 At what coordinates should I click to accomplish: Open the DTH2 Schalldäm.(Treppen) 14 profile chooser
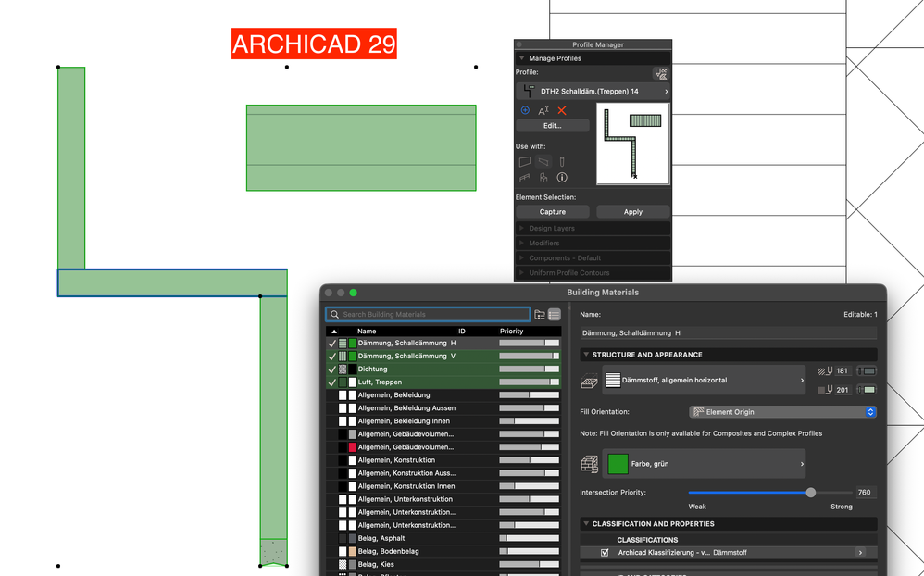point(593,92)
